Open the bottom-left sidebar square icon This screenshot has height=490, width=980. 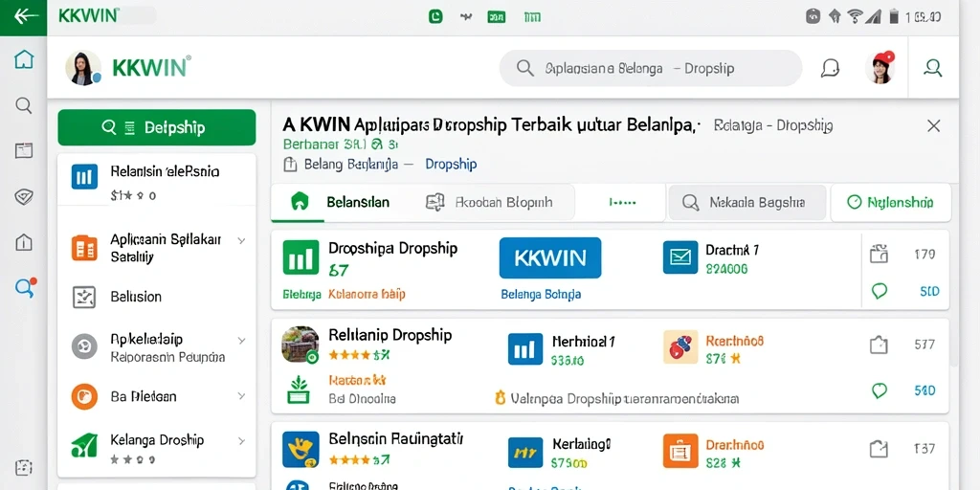[24, 467]
